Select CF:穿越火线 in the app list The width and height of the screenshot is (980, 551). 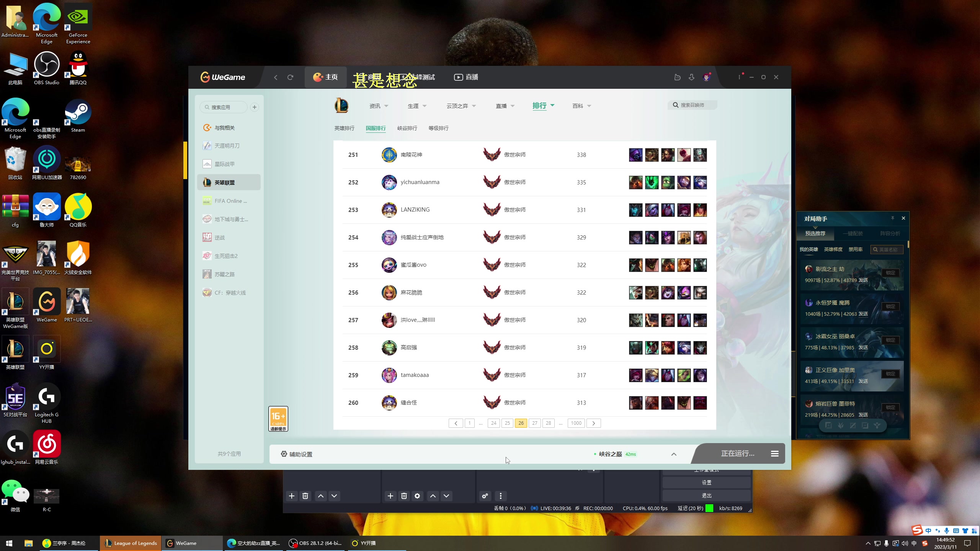229,293
